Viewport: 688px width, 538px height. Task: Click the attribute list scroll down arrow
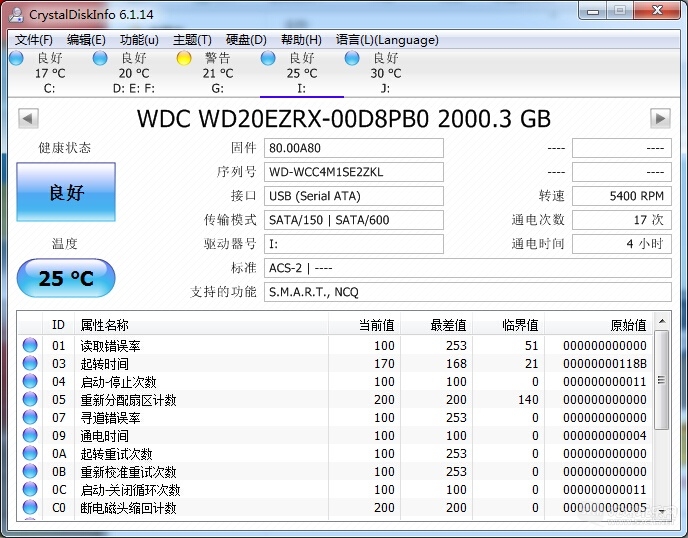(x=662, y=511)
